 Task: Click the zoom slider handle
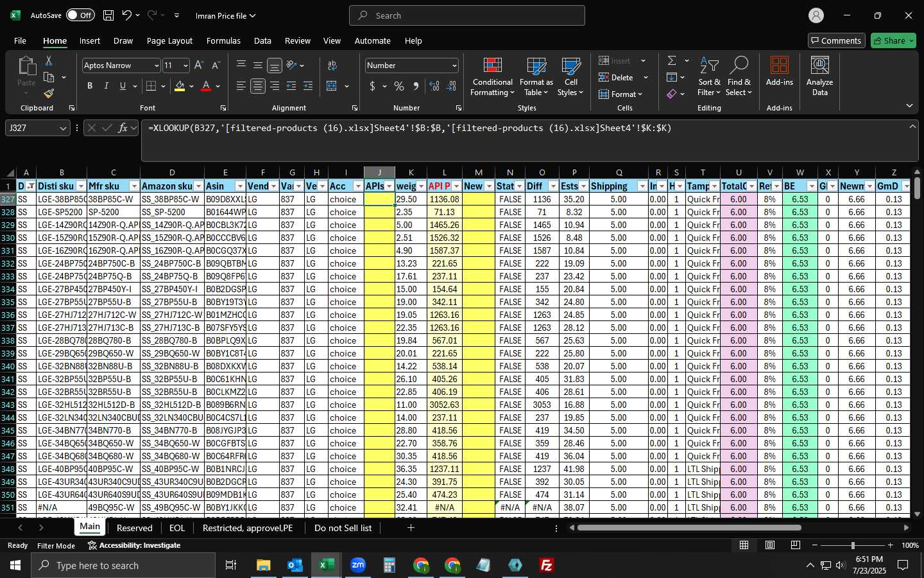point(852,545)
